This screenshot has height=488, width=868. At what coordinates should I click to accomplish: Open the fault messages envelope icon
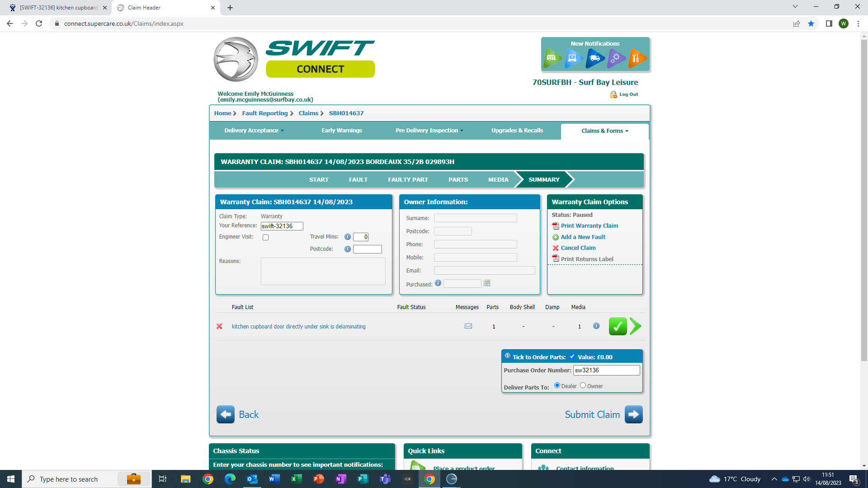[468, 326]
